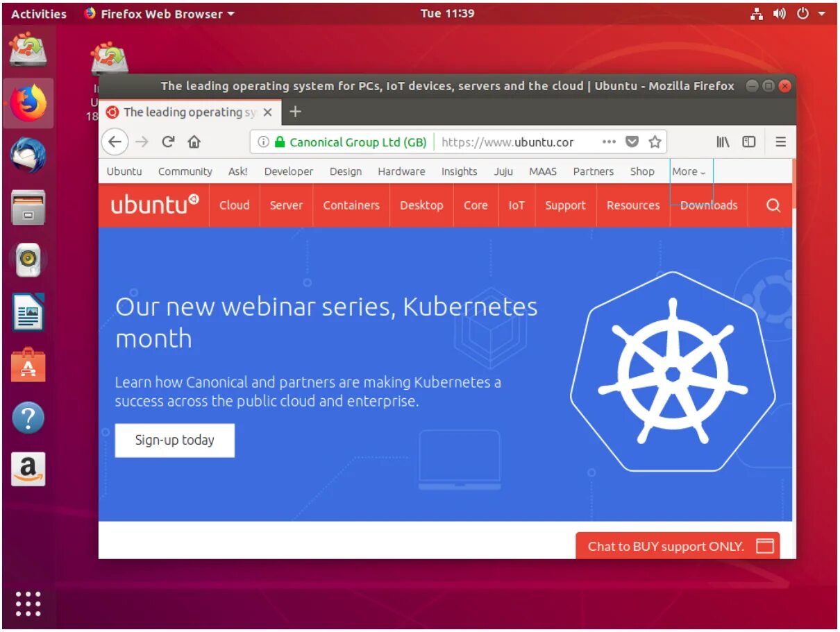Open the IoT menu item
The image size is (840, 632).
(x=516, y=205)
